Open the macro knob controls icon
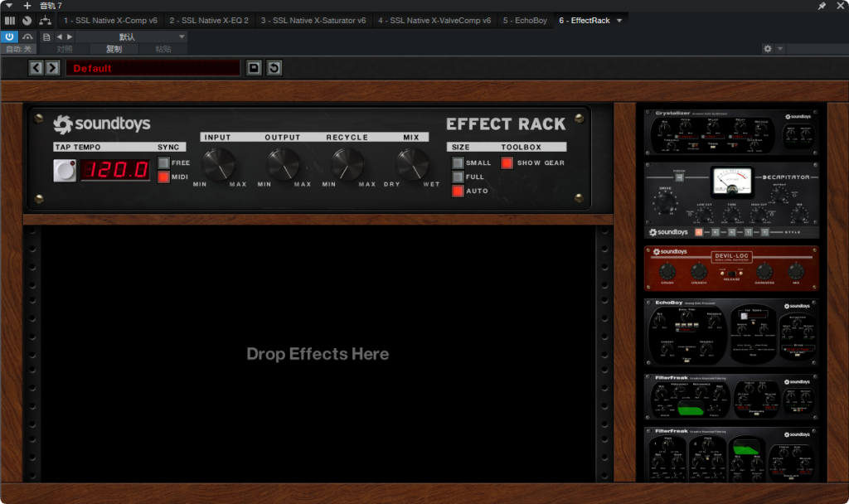 [x=27, y=21]
